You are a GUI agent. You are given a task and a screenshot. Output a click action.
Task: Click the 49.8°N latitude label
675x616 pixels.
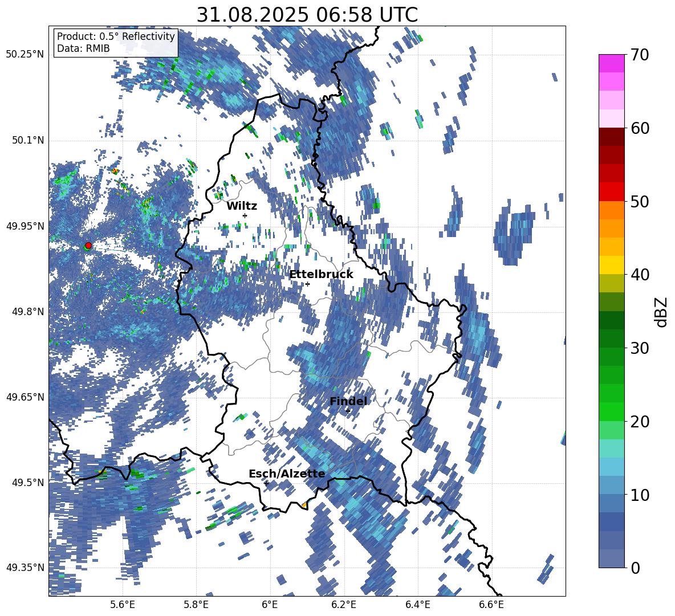(x=27, y=312)
